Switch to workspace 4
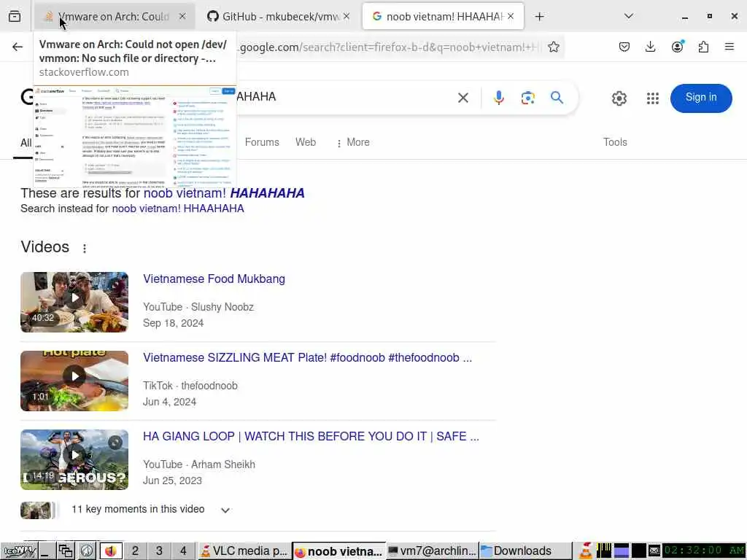 (x=183, y=551)
